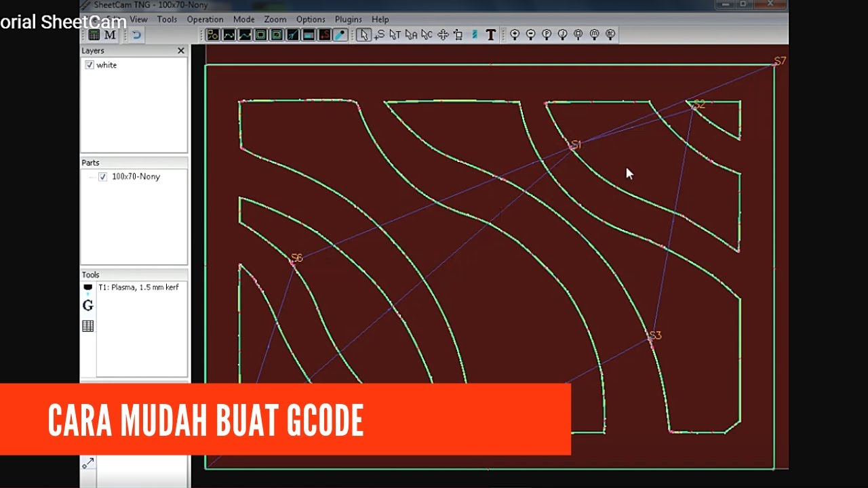
Task: Click the zoom in magnifier with plus
Action: click(515, 35)
